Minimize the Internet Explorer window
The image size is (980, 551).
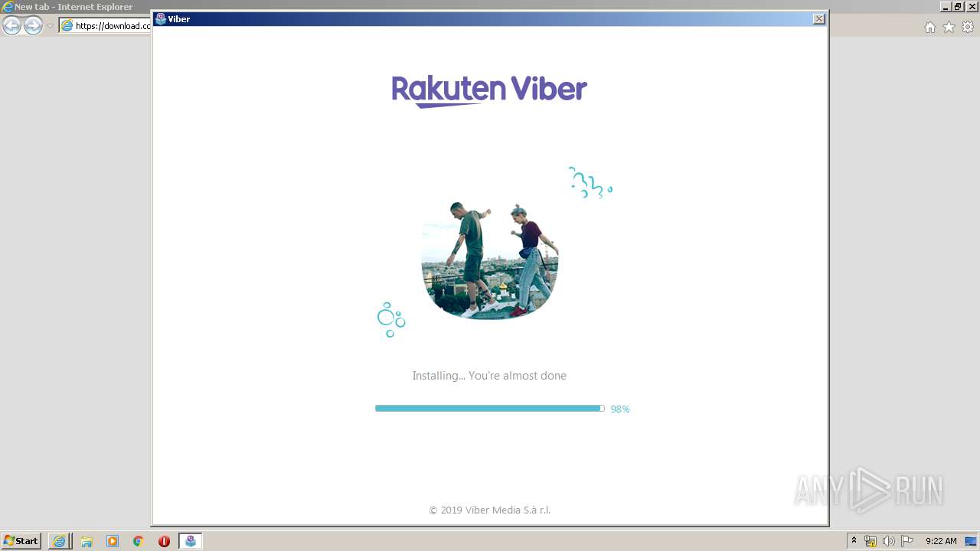click(x=946, y=6)
